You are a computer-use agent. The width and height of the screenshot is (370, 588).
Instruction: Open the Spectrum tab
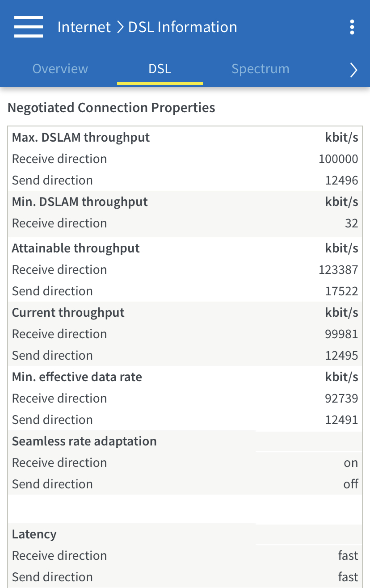(261, 69)
